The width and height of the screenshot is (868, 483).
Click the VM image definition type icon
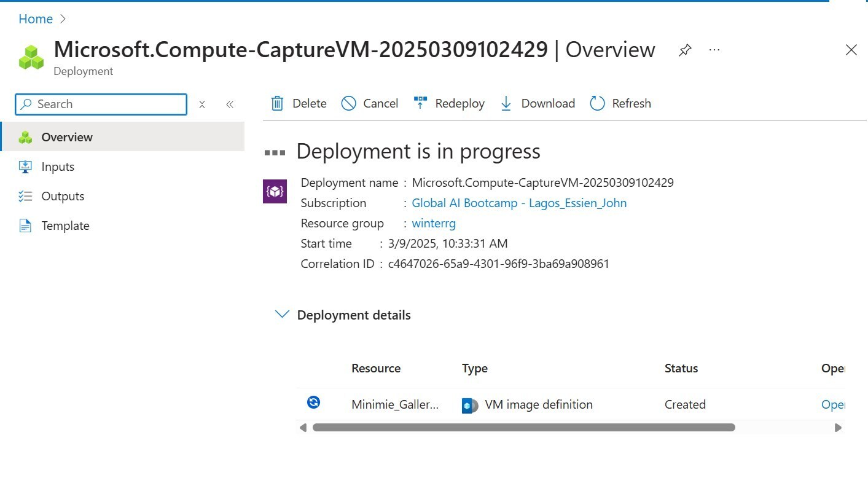click(470, 406)
